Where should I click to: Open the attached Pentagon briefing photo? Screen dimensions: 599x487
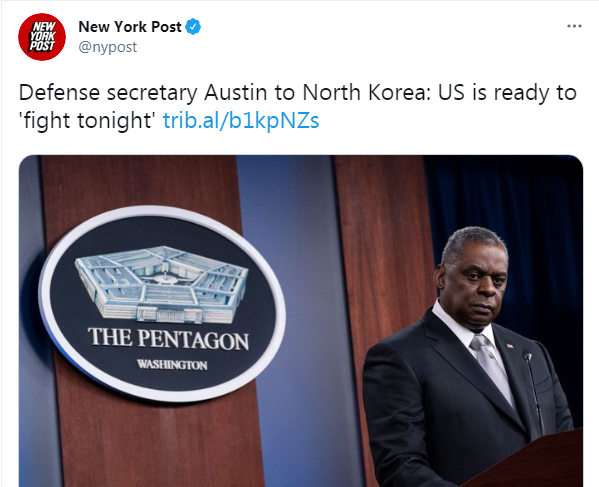pyautogui.click(x=301, y=321)
